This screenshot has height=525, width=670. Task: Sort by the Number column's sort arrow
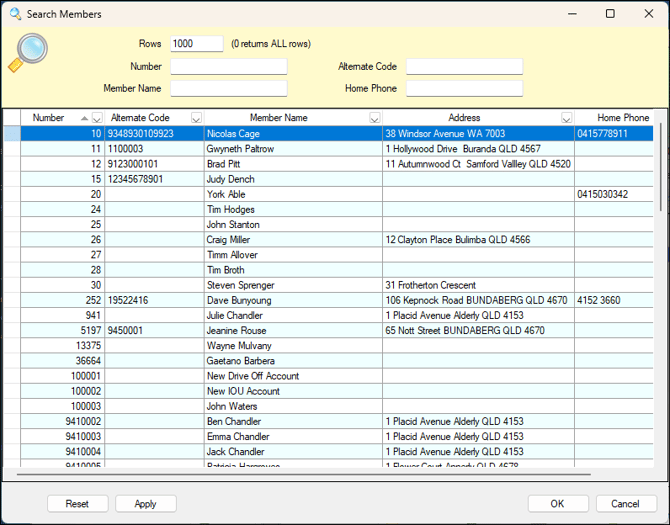[85, 118]
